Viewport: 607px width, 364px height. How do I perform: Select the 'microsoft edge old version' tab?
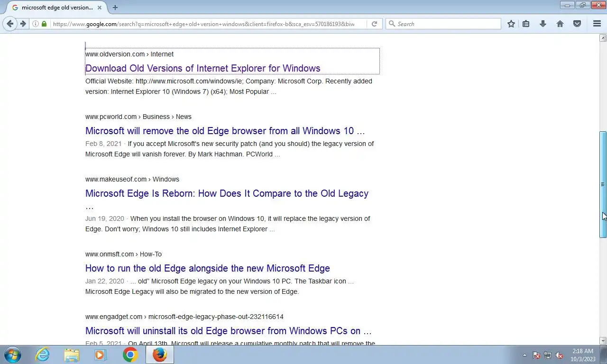coord(57,8)
